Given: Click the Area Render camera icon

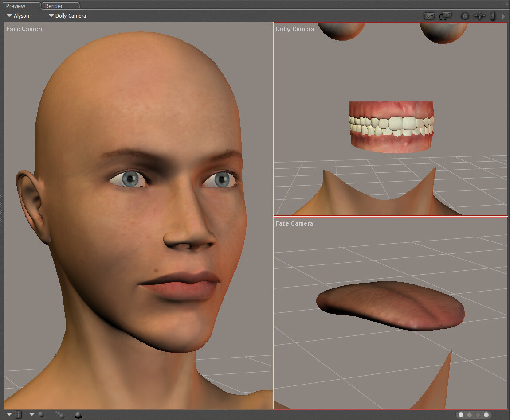Looking at the screenshot, I should pyautogui.click(x=445, y=16).
